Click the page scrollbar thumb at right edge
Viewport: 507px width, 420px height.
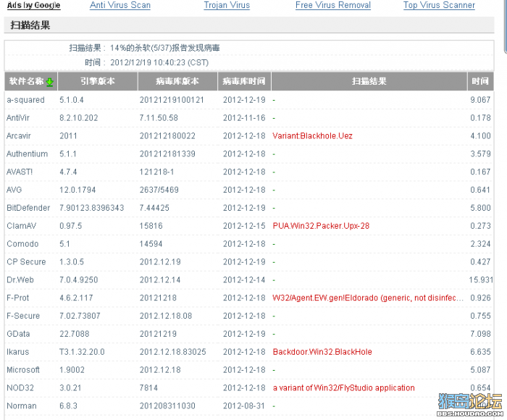point(506,26)
